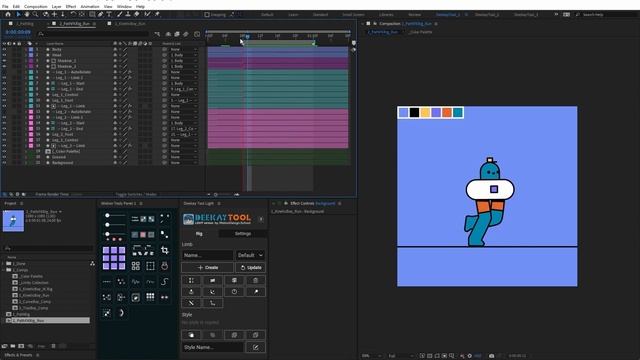Click Toggle Switches / Modes button
The height and width of the screenshot is (360, 640).
tap(136, 194)
